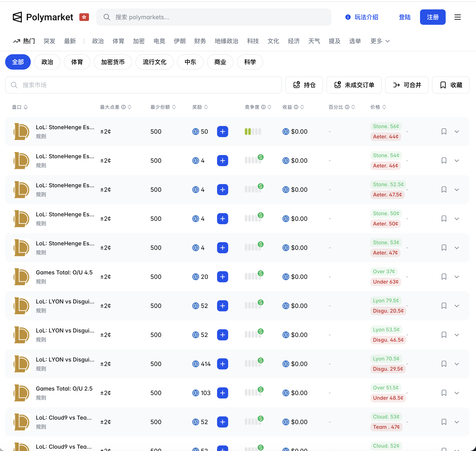Image resolution: width=476 pixels, height=451 pixels.
Task: Click info icon next to 最大点差 header
Action: click(123, 107)
